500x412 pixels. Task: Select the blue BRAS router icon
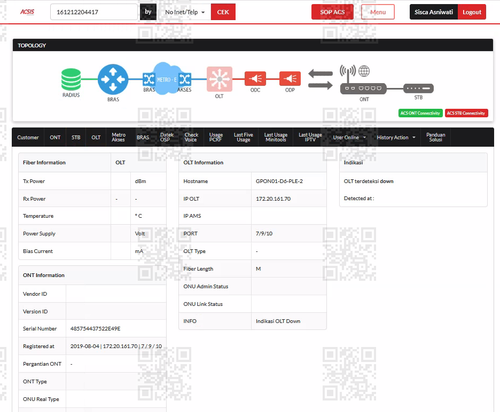113,79
